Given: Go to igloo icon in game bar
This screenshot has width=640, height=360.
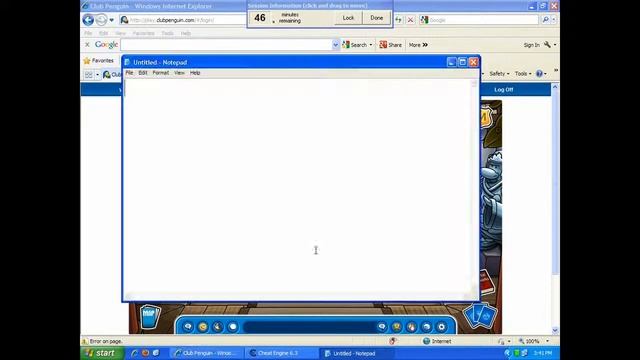Looking at the screenshot, I should 426,327.
